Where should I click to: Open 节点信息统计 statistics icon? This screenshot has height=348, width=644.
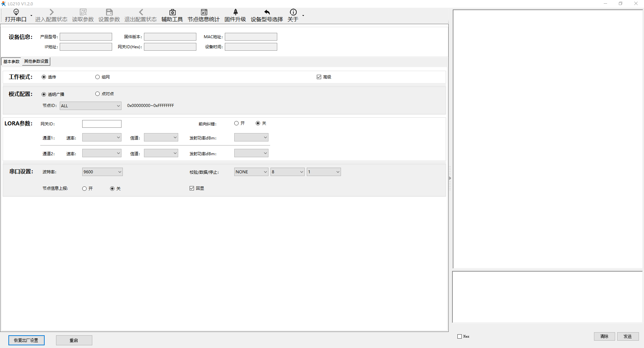pyautogui.click(x=204, y=12)
